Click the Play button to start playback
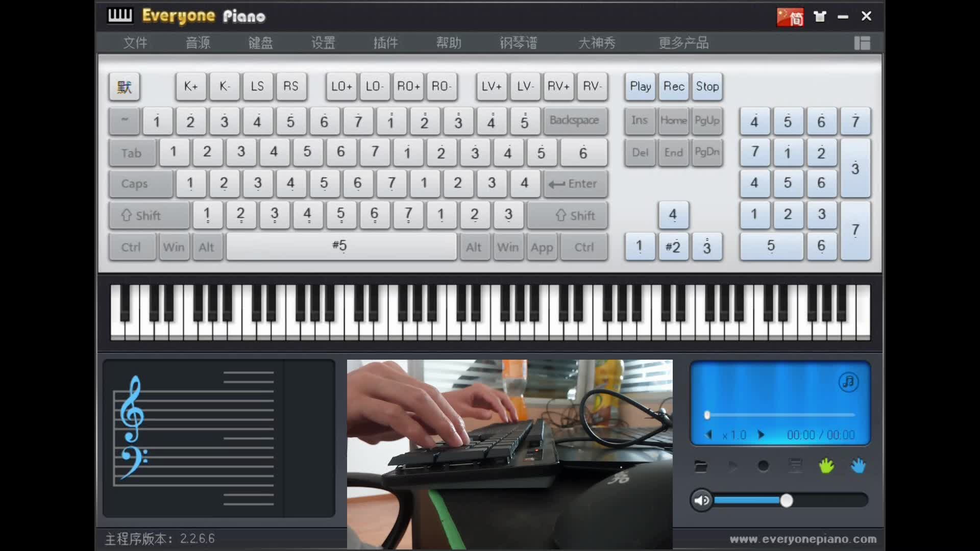Viewport: 980px width, 551px height. [640, 86]
